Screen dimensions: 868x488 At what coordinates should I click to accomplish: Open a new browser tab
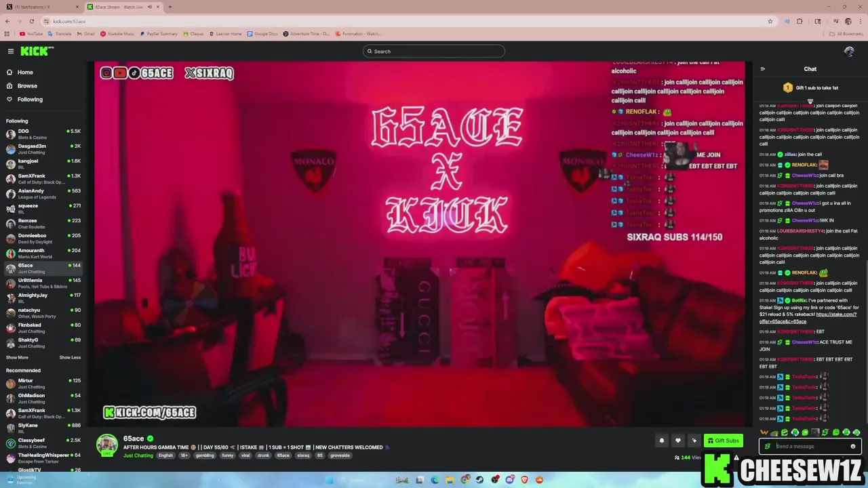tap(170, 7)
